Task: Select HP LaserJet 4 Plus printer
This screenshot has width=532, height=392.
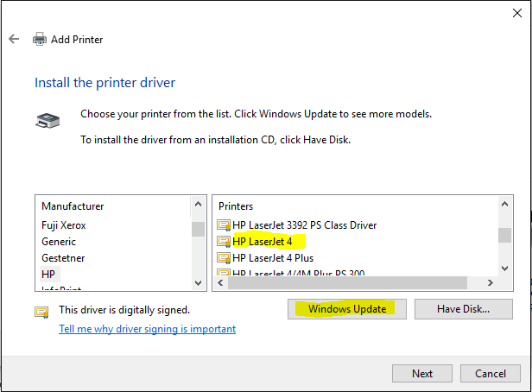Action: click(x=273, y=258)
